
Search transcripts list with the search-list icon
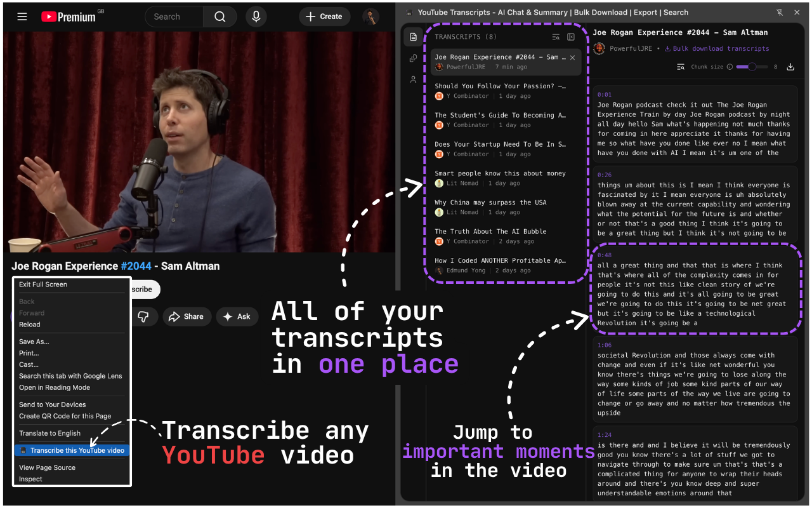coord(556,37)
